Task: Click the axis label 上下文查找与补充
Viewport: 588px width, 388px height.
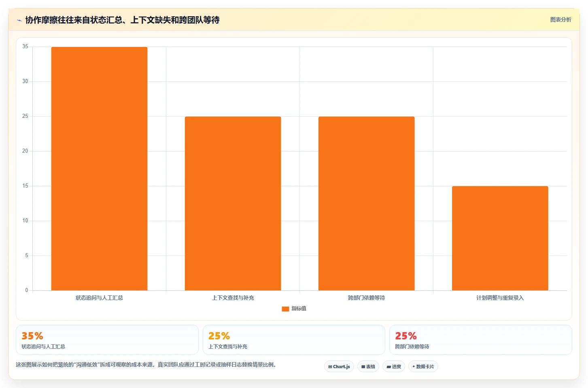Action: coord(233,298)
